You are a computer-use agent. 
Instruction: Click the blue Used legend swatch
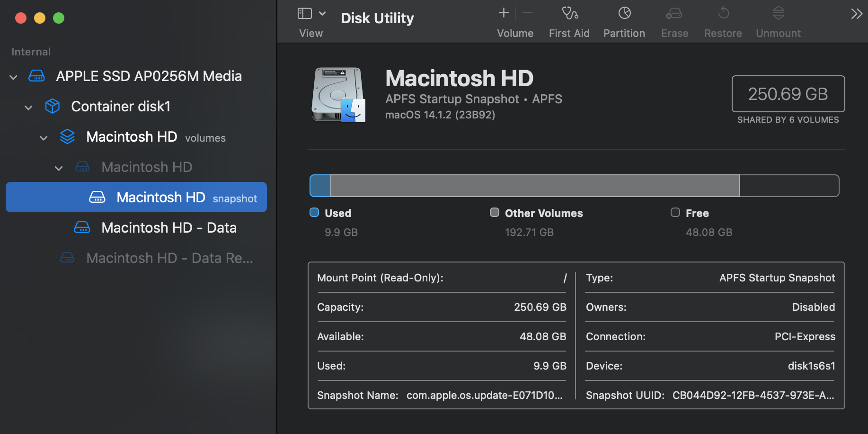314,212
